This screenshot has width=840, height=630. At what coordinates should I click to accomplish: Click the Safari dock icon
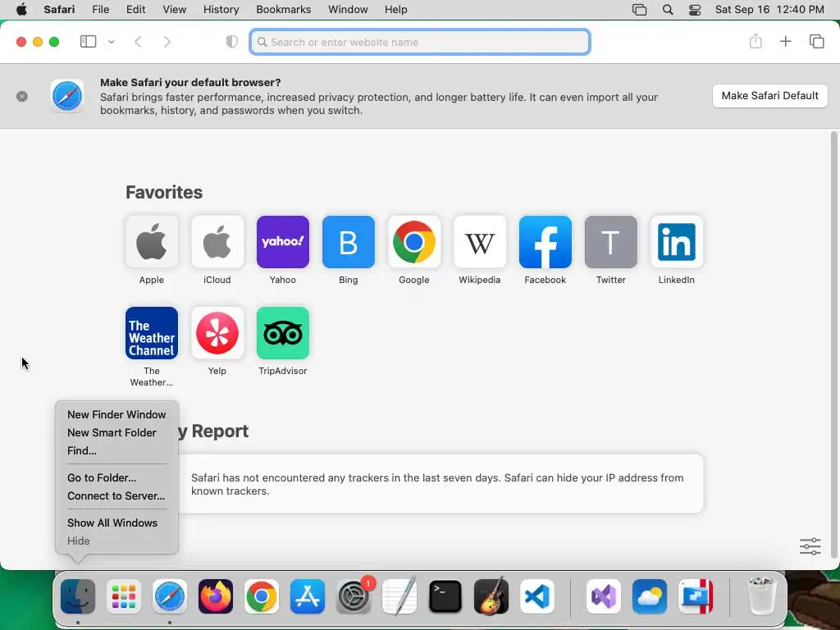(x=170, y=596)
